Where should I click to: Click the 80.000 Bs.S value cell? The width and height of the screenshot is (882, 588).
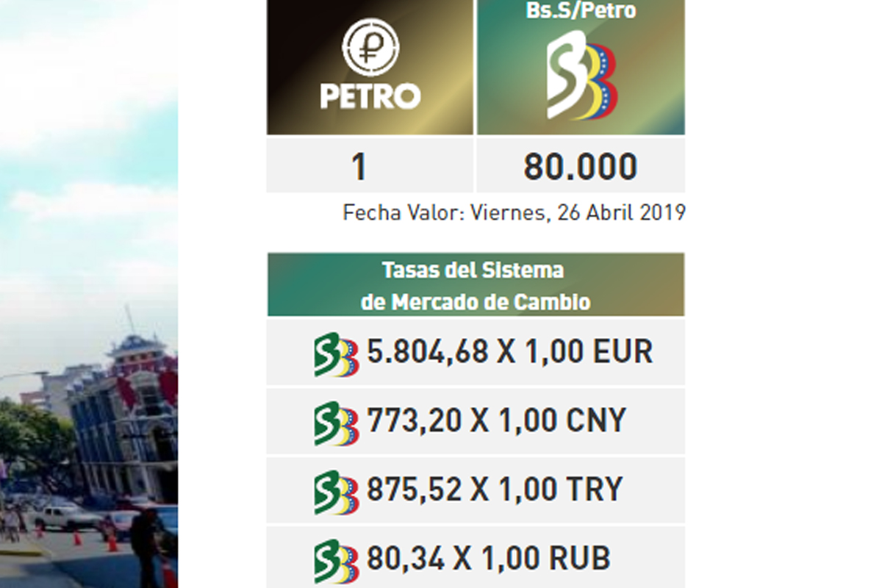coord(581,165)
